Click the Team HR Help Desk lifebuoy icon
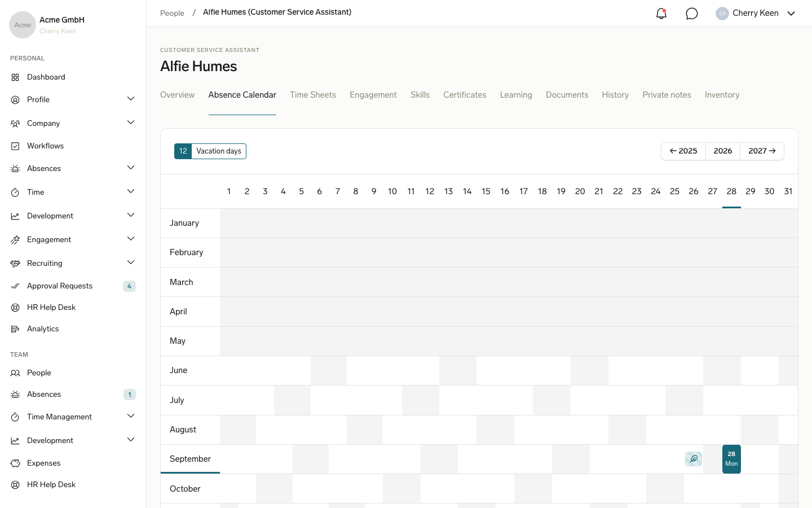 tap(15, 485)
